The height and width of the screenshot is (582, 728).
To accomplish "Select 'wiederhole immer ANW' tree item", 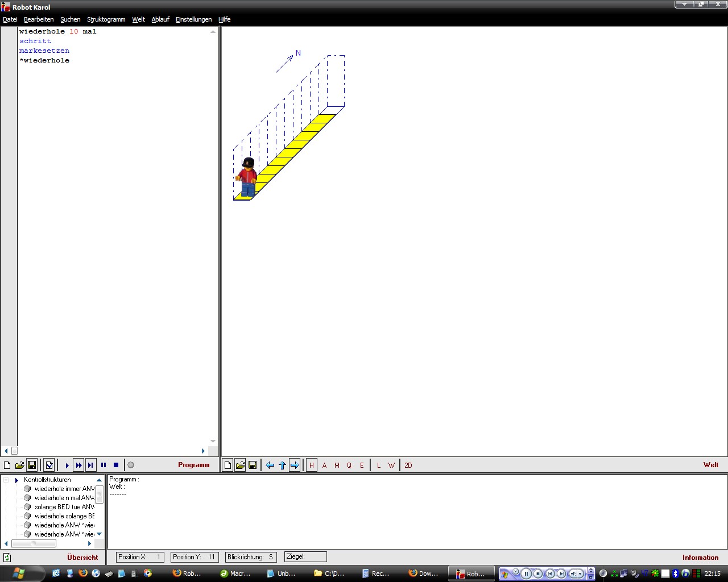I will [x=65, y=489].
